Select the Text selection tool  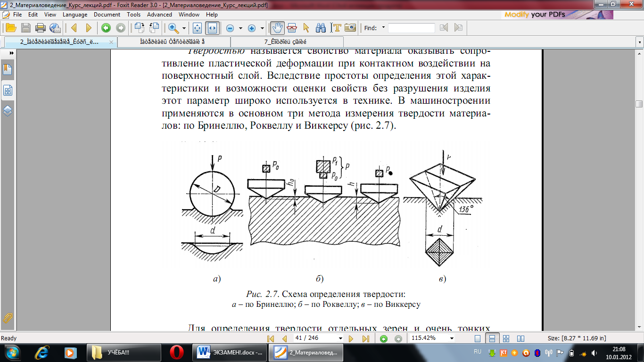[336, 28]
